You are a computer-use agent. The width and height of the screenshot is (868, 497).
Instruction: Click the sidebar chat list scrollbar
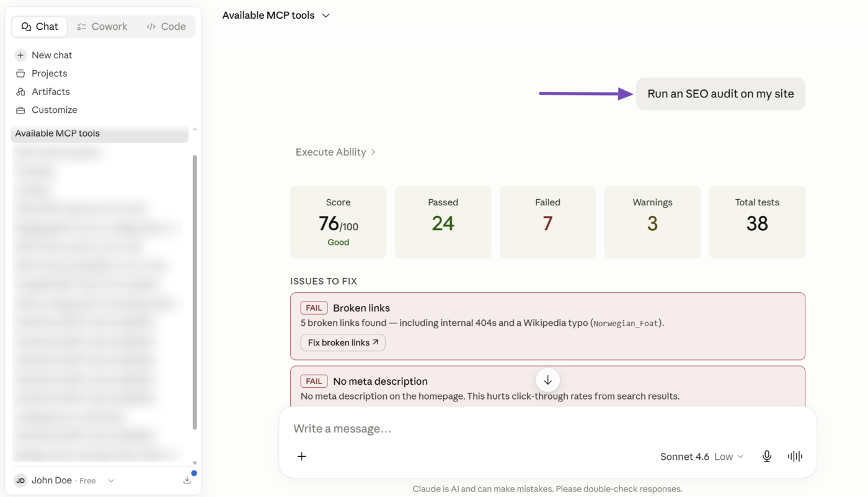tap(195, 292)
